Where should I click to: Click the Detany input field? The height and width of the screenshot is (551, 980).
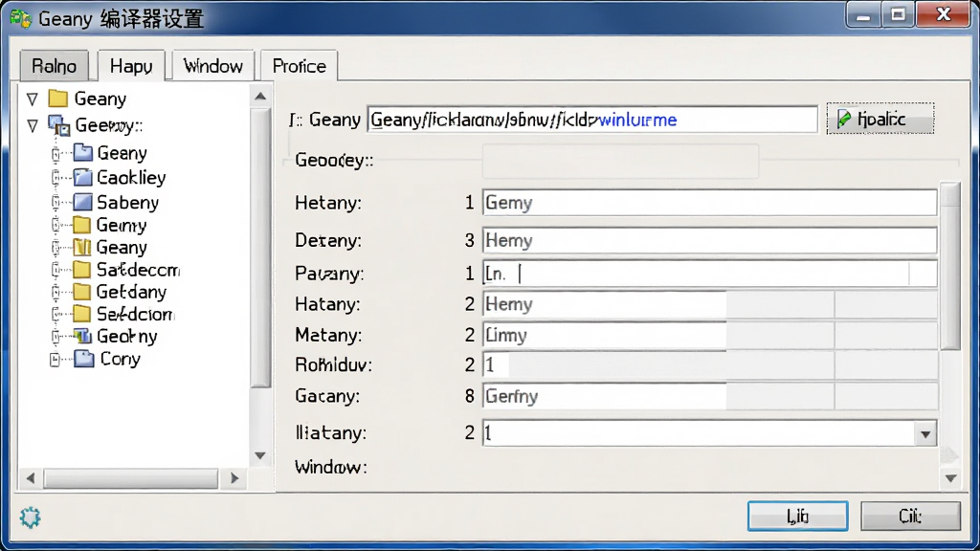709,240
